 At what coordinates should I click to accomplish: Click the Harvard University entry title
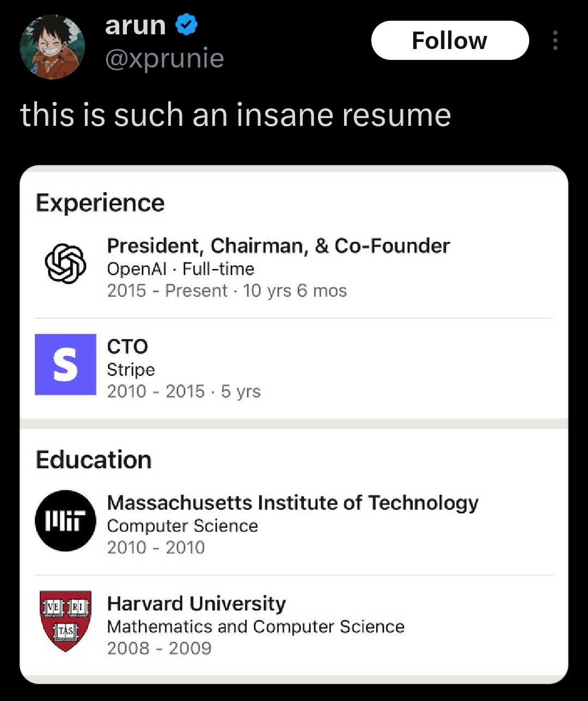196,604
